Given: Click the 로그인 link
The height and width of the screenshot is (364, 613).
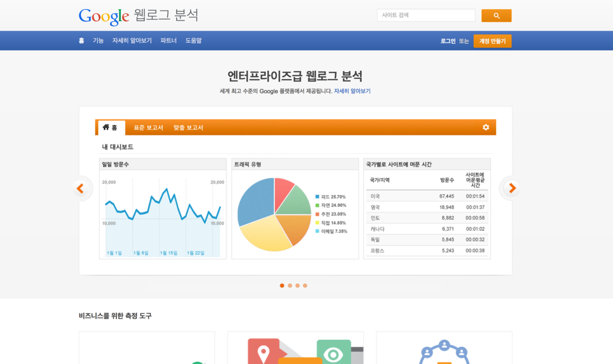Looking at the screenshot, I should (448, 41).
